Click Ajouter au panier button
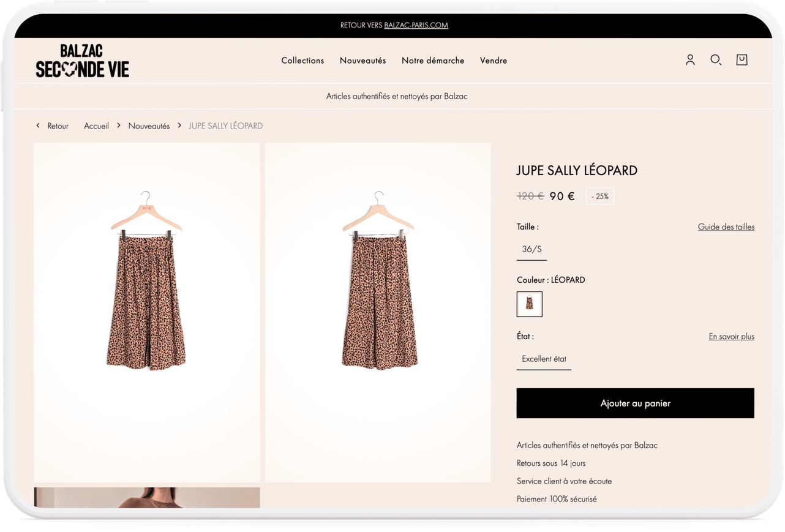The height and width of the screenshot is (532, 785). point(635,403)
